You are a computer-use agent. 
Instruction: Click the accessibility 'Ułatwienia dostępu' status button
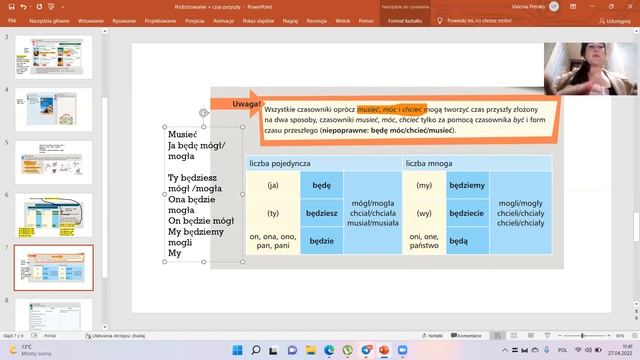[x=115, y=336]
